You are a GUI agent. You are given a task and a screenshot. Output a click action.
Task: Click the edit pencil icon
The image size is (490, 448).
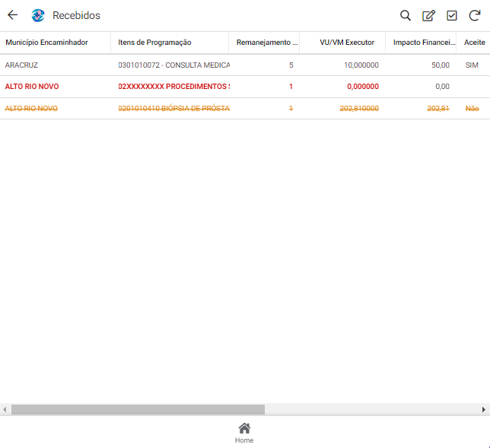tap(428, 15)
